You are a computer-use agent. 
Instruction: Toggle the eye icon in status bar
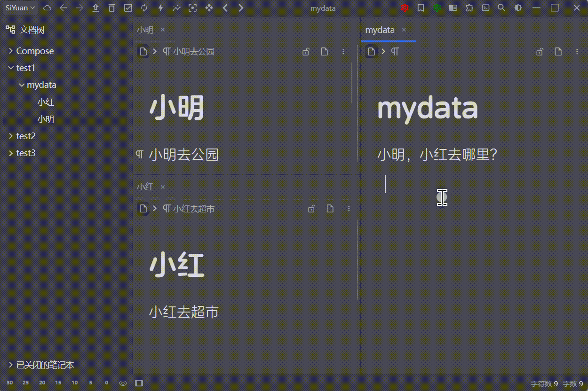(123, 383)
